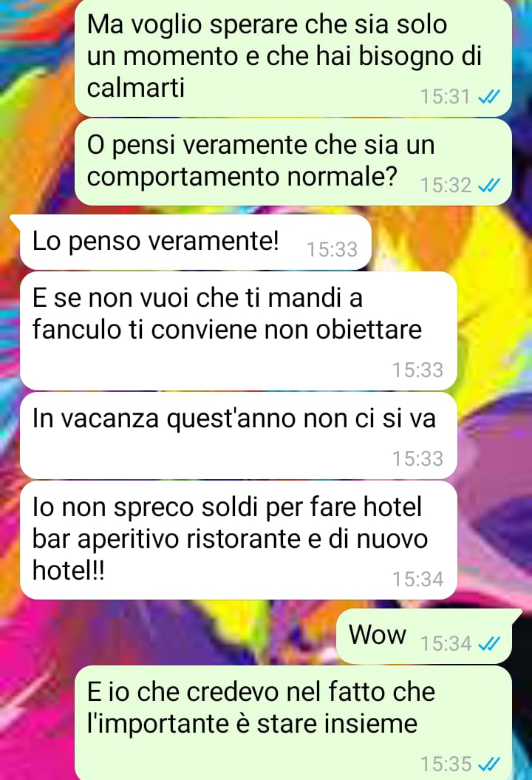Tap the double-check icon beside Wow
Viewport: 532px width, 780px height.
(x=488, y=644)
